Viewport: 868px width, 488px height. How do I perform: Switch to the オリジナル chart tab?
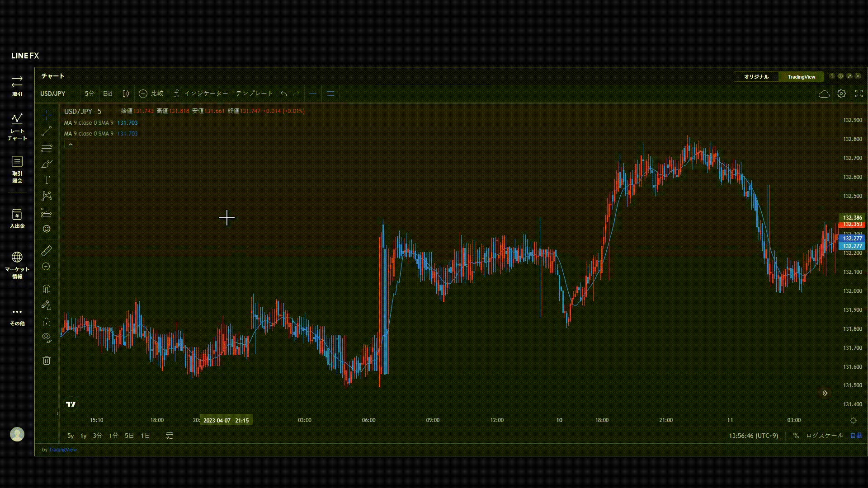pyautogui.click(x=756, y=77)
